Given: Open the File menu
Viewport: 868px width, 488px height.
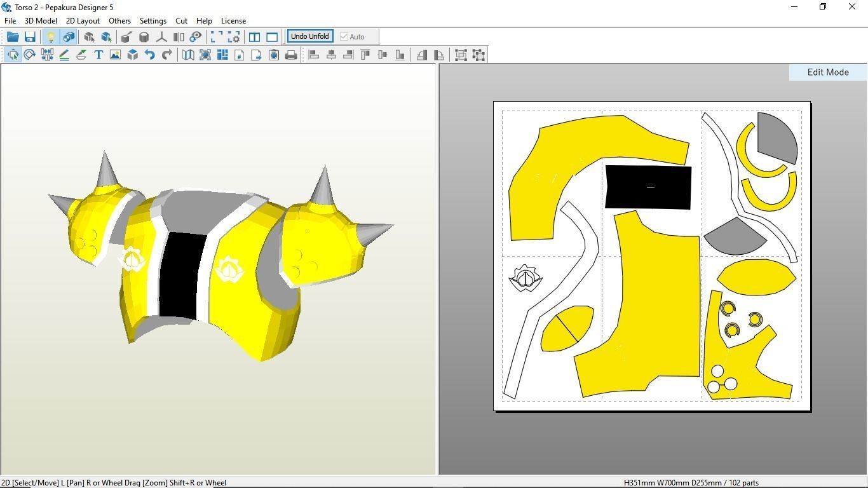Looking at the screenshot, I should pyautogui.click(x=10, y=21).
